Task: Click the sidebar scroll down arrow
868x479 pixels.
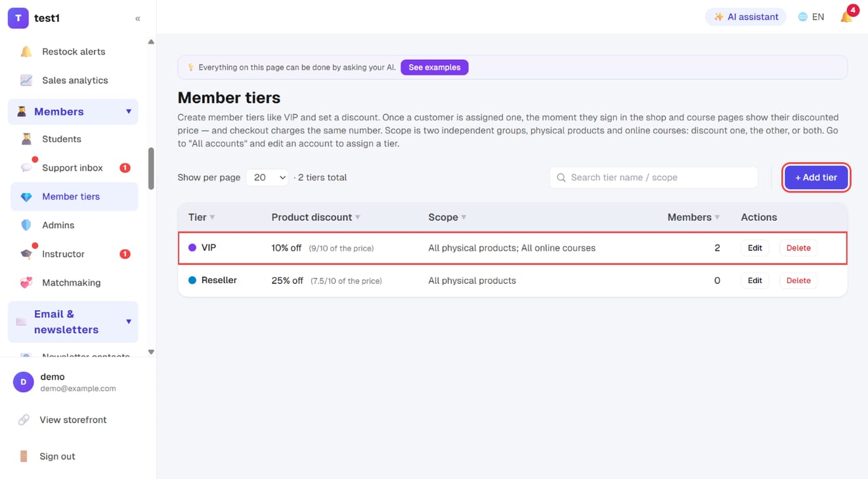Action: tap(151, 352)
